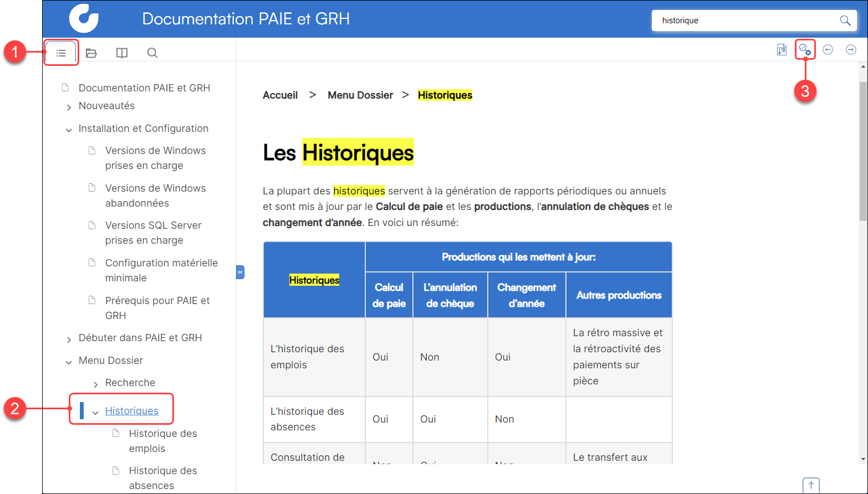The image size is (868, 494).
Task: Go to next topic arrow
Action: pyautogui.click(x=851, y=50)
